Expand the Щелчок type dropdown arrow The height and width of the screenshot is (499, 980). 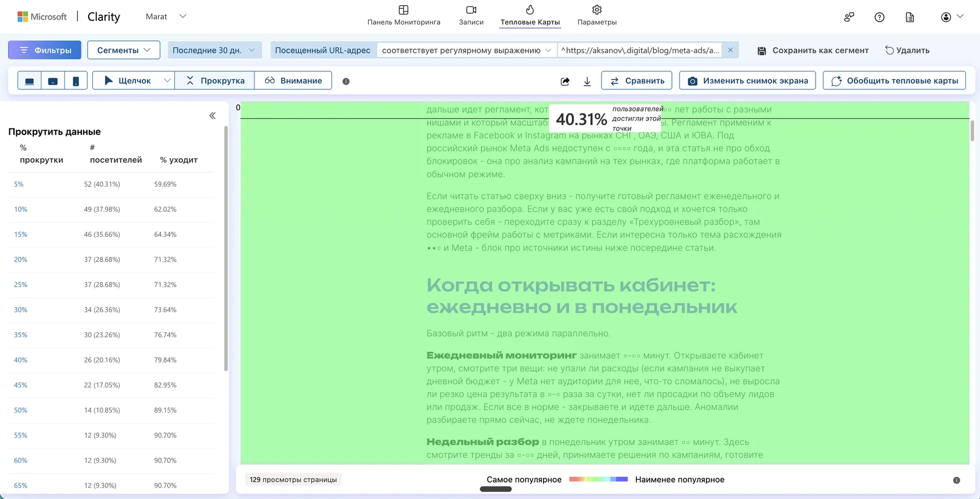pos(167,81)
